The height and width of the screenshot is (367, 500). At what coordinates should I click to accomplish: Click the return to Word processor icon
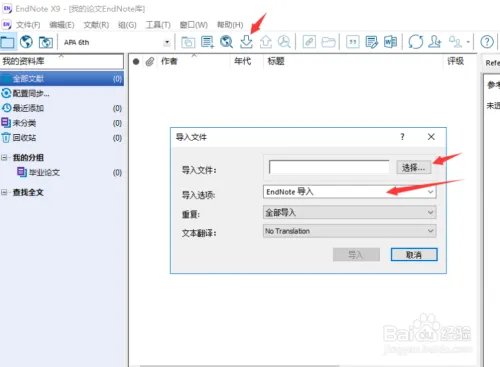pyautogui.click(x=390, y=42)
